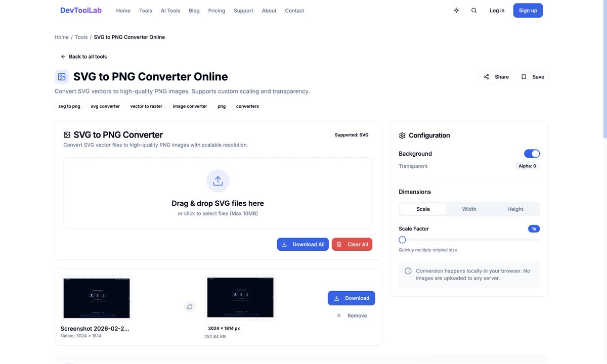
Task: Click the converters tag
Action: [x=247, y=106]
